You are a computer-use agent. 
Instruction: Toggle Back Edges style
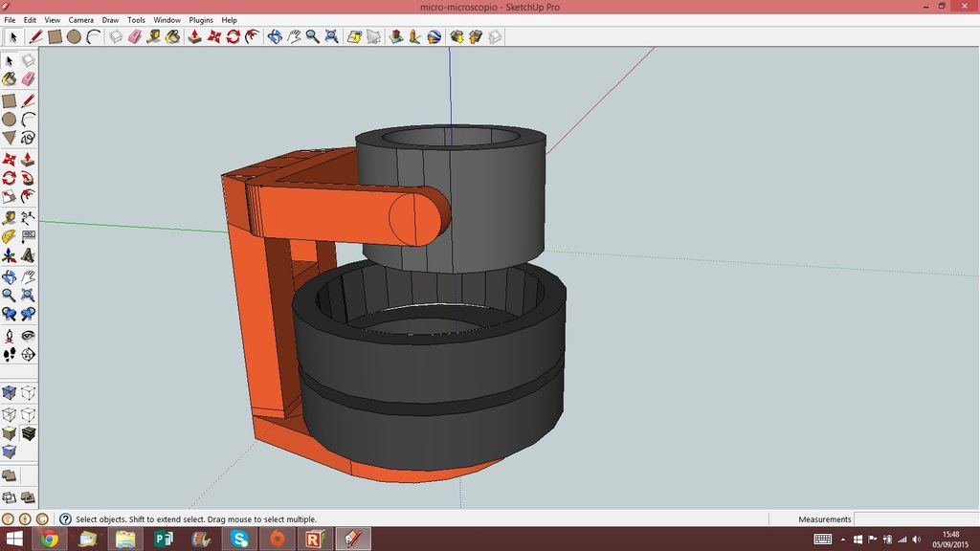[28, 392]
